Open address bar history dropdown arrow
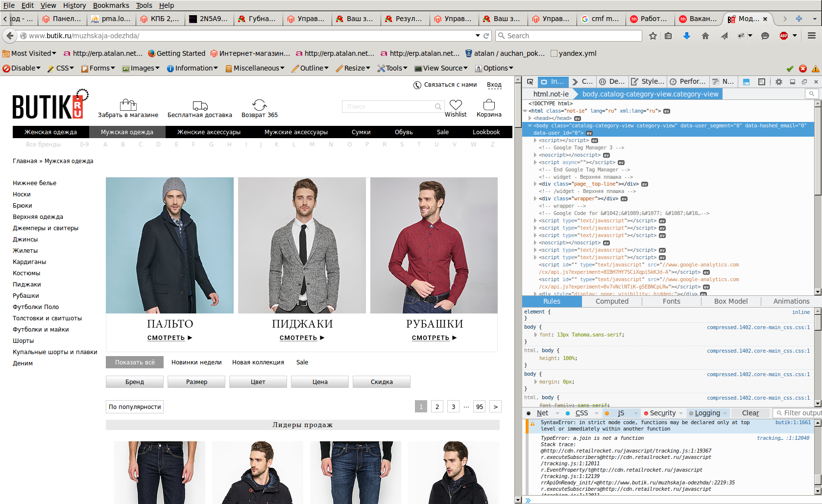822x504 pixels. click(x=478, y=36)
